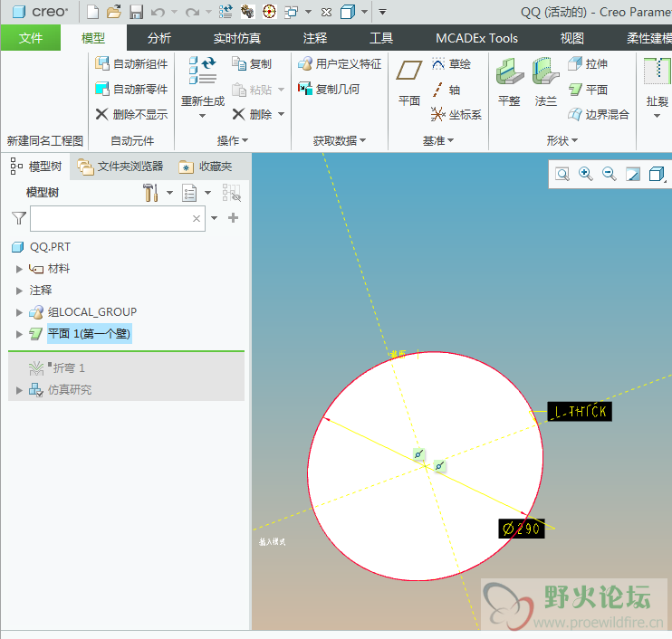The width and height of the screenshot is (672, 639).
Task: Click the 平整 flat wall tool
Action: (x=510, y=82)
